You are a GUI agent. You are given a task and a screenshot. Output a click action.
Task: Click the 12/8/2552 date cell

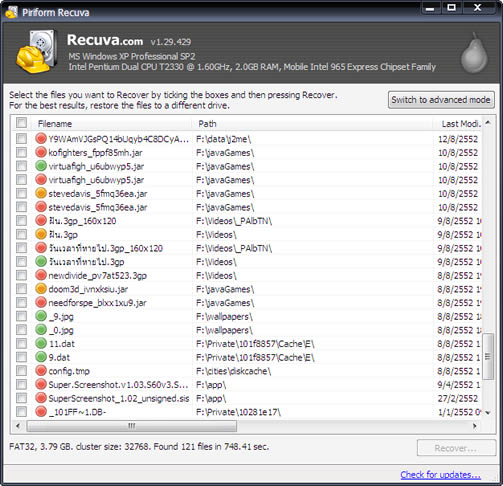tap(458, 139)
